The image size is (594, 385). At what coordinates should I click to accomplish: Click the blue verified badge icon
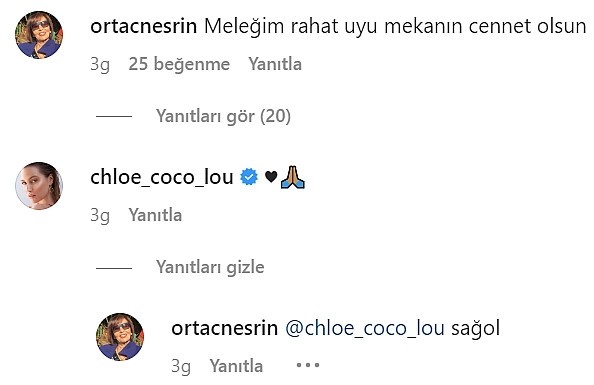(249, 177)
